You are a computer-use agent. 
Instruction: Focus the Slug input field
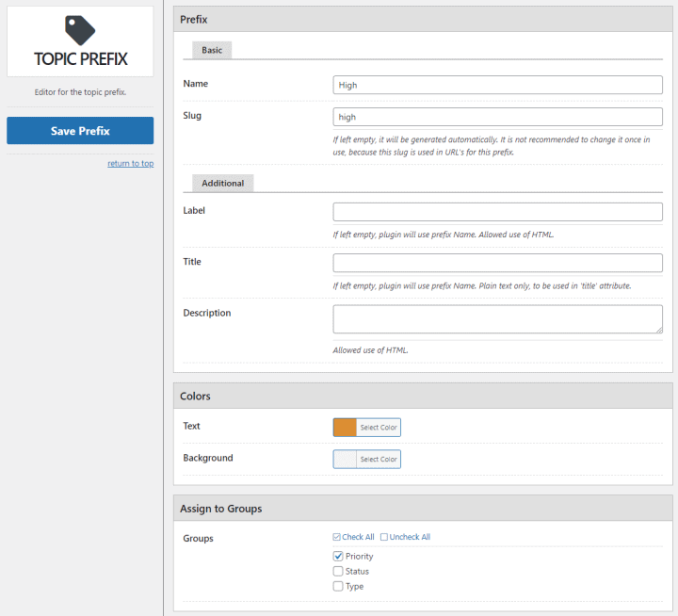tap(498, 117)
